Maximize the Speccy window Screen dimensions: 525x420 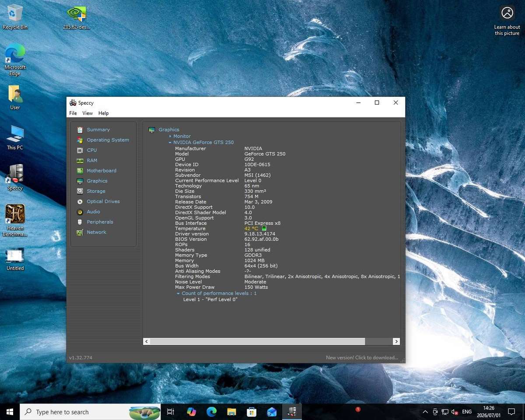(377, 103)
